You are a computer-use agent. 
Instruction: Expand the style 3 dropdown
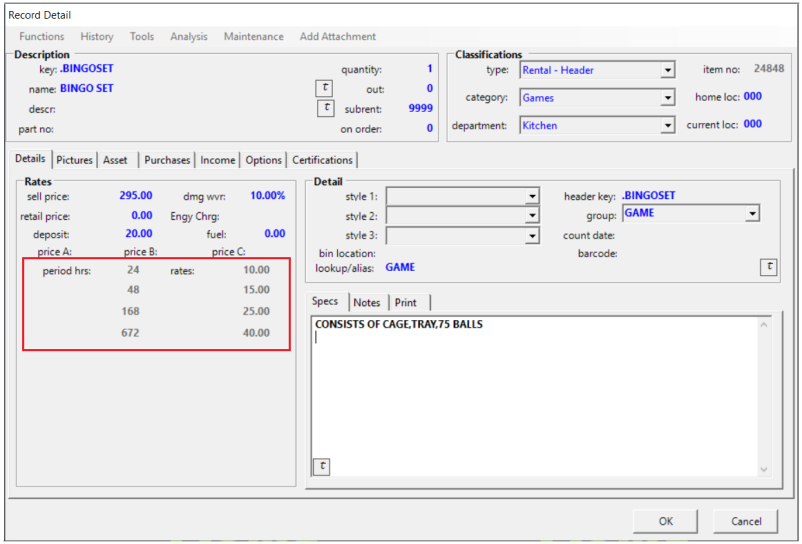click(x=532, y=236)
